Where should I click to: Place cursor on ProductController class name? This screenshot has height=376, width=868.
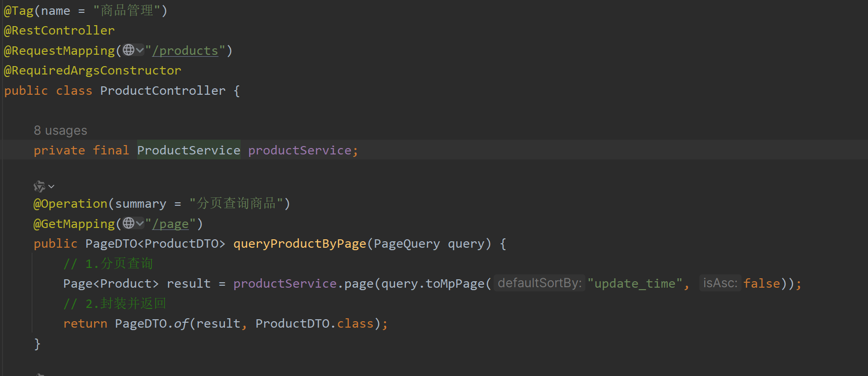click(163, 91)
